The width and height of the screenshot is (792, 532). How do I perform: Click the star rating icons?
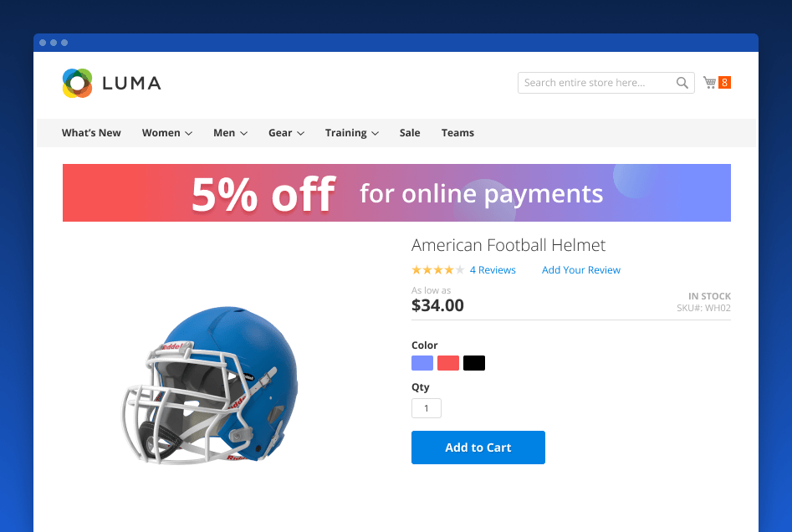pos(437,270)
